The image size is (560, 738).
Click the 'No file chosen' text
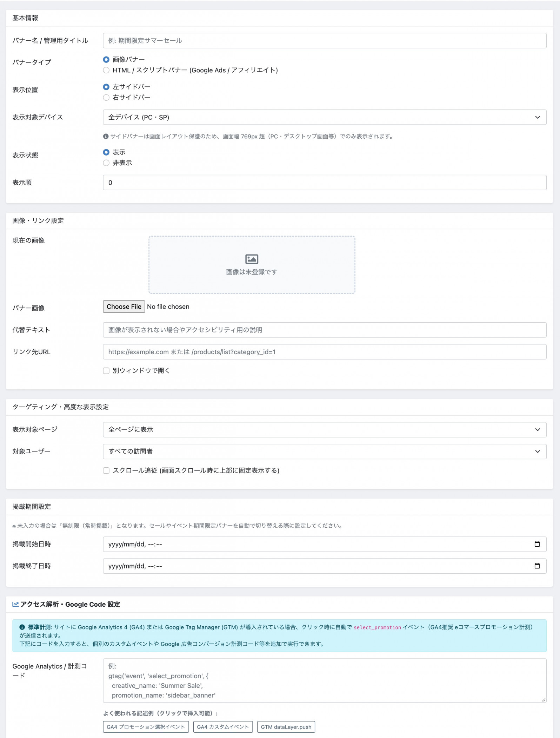pyautogui.click(x=168, y=307)
